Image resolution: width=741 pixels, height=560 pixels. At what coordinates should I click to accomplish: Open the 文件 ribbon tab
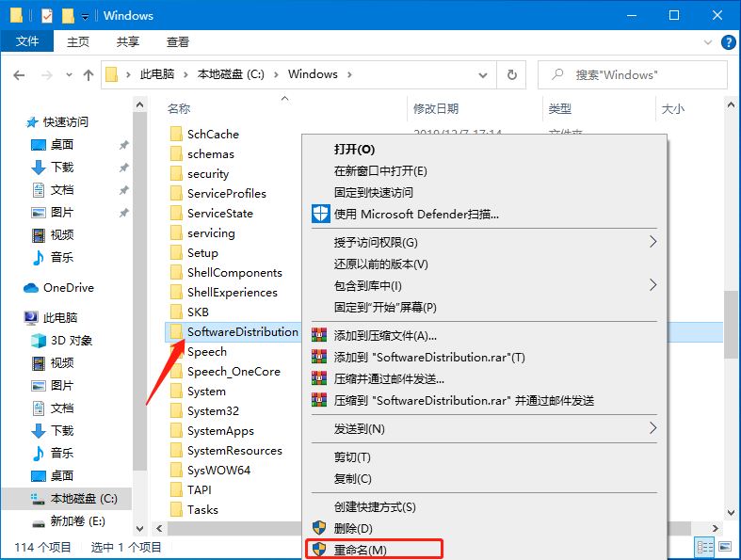27,41
